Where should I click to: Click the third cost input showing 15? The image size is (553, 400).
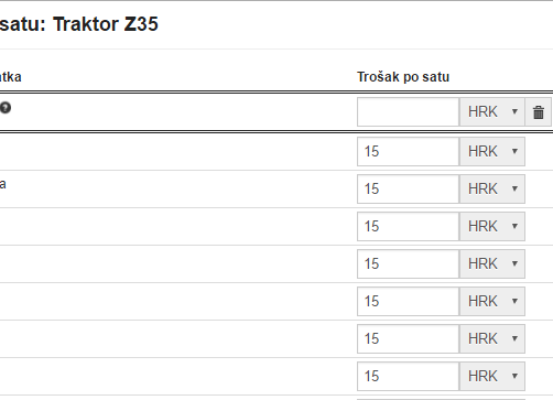pyautogui.click(x=408, y=226)
